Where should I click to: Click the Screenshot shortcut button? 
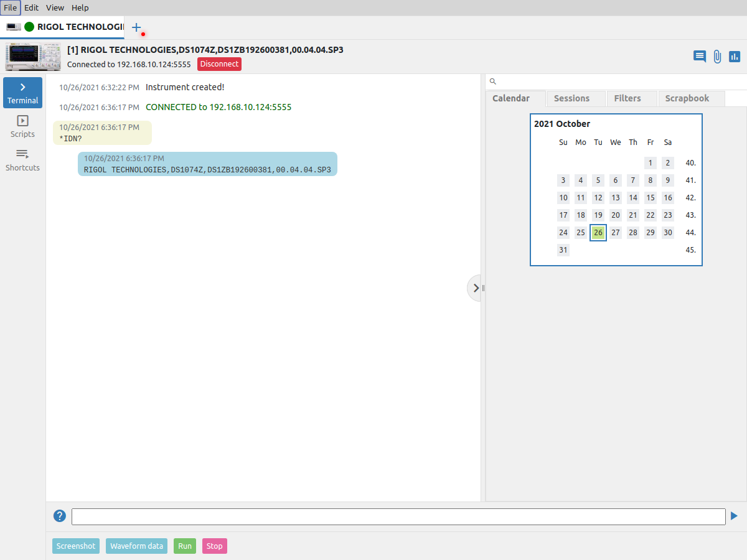76,546
